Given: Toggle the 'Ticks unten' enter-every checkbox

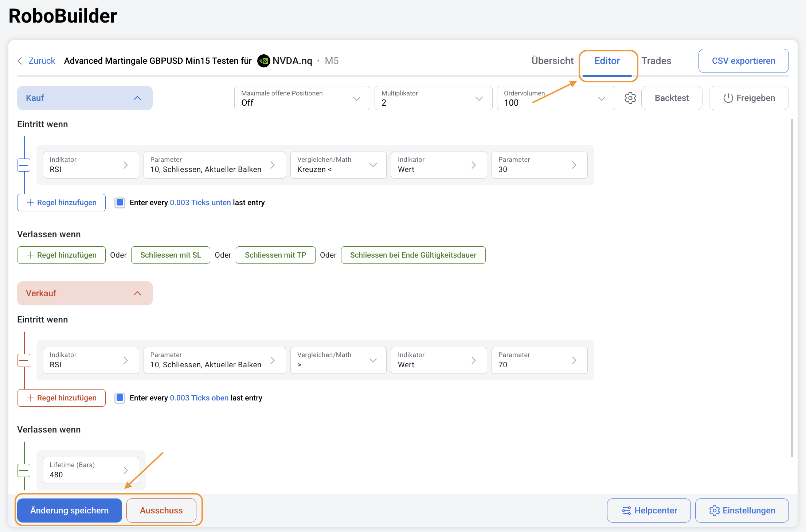Looking at the screenshot, I should pyautogui.click(x=120, y=203).
